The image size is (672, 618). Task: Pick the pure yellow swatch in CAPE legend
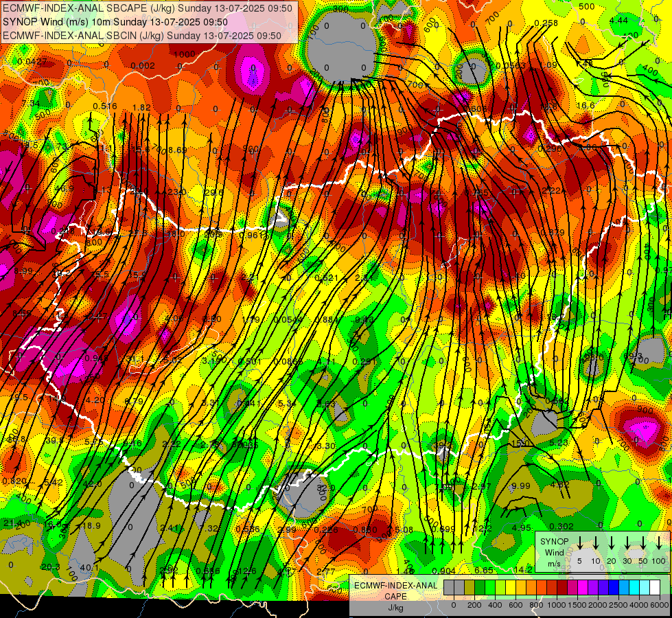511,587
